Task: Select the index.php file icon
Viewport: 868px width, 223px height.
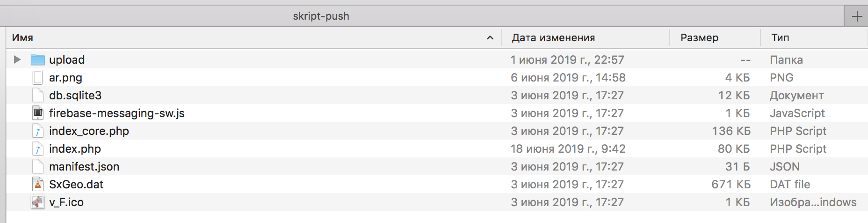Action: tap(38, 149)
